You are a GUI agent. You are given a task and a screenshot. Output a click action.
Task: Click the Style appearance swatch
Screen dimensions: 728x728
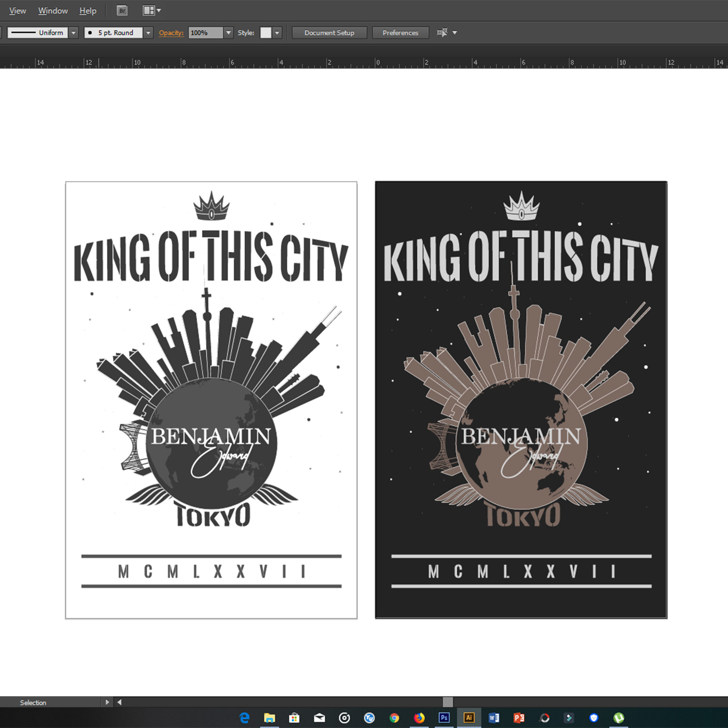(265, 33)
